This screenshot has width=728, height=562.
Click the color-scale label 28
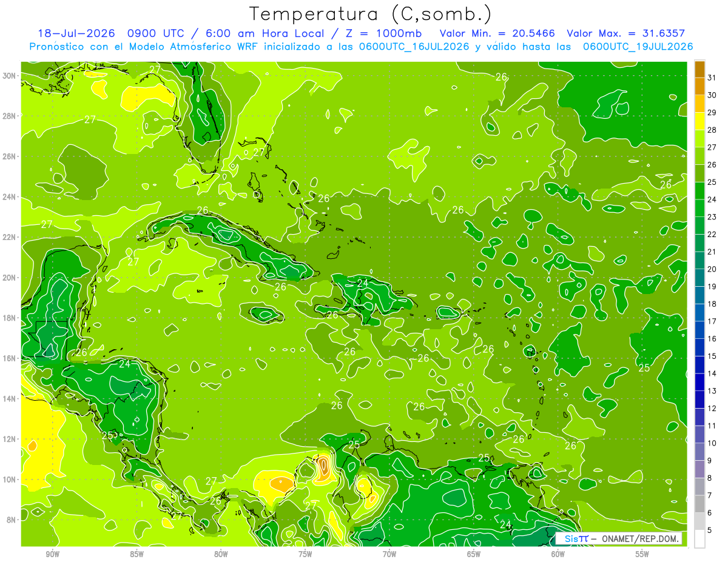712,130
